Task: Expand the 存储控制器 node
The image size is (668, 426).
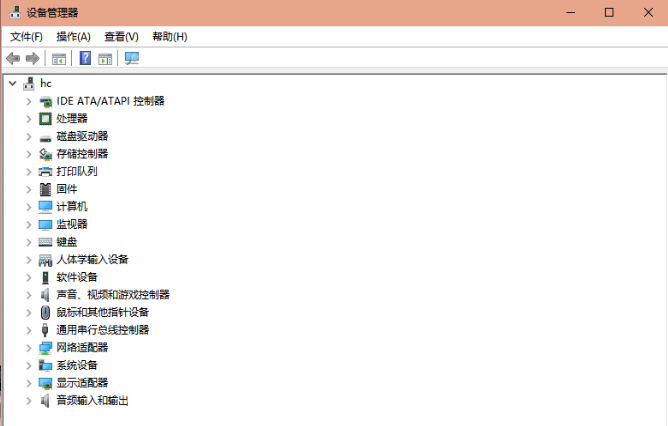Action: pos(29,154)
